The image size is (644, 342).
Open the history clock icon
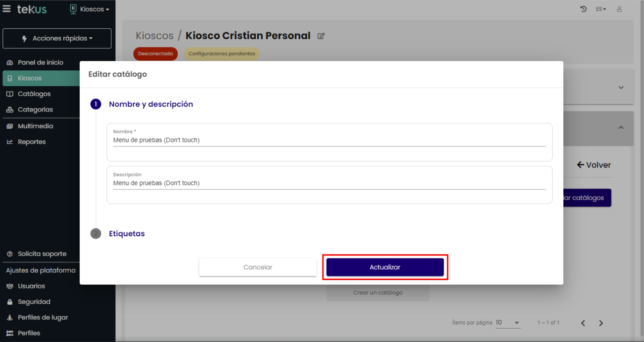[x=583, y=9]
